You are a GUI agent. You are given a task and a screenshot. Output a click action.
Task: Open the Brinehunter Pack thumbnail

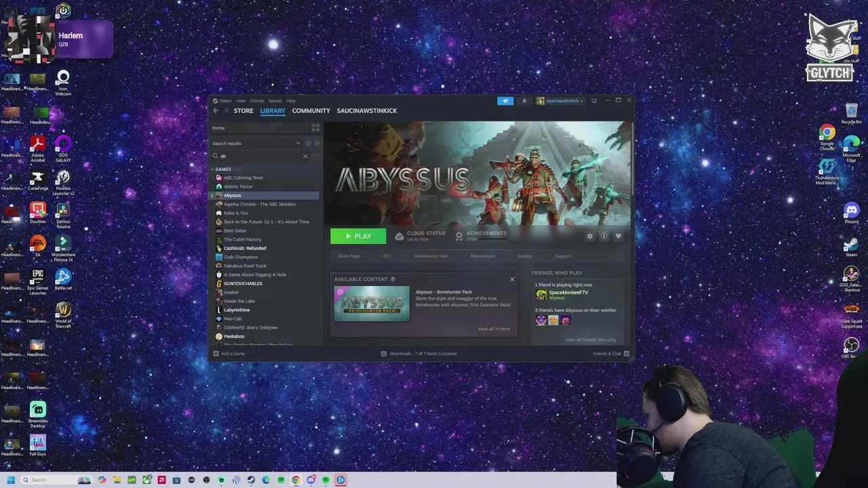372,304
